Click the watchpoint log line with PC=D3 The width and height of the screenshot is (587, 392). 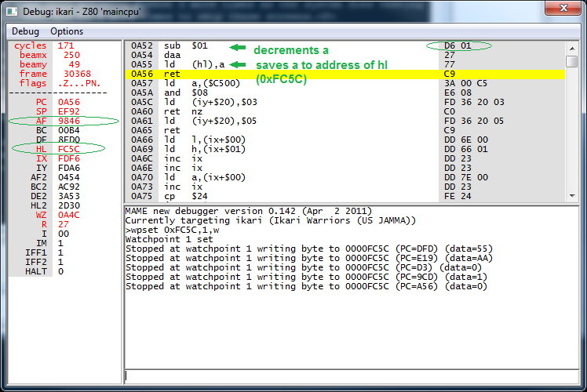point(304,268)
